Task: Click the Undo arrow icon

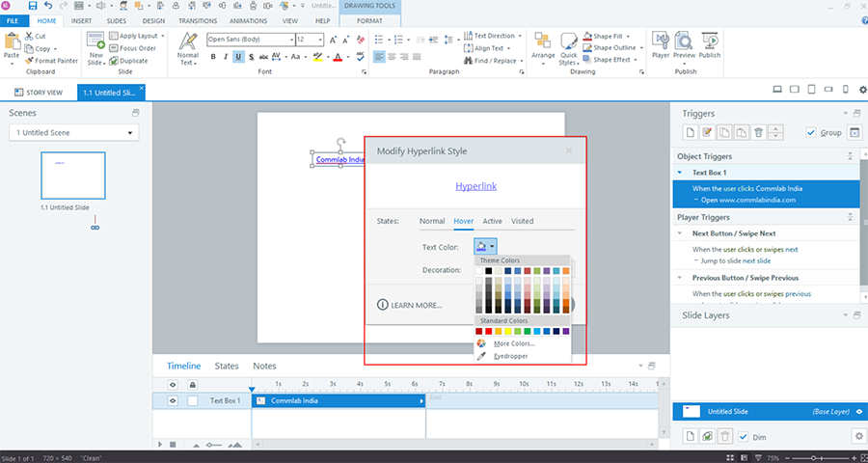Action: 47,6
